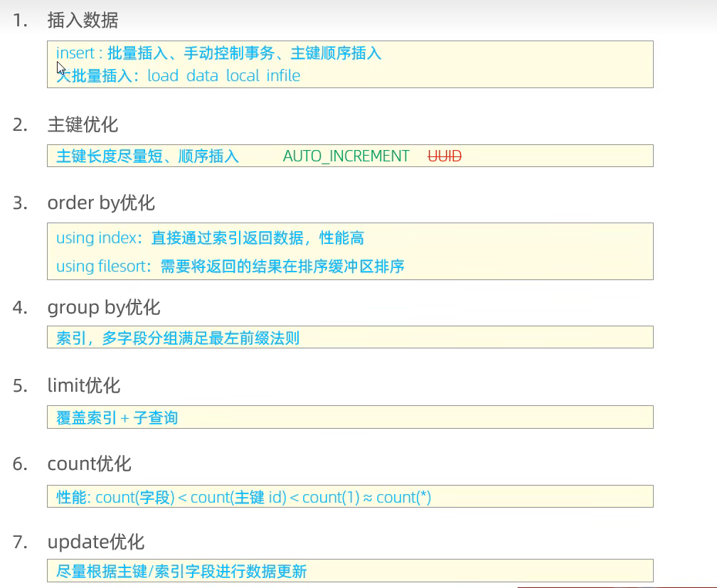This screenshot has height=588, width=717.
Task: Click the 主键优化 heading
Action: pos(83,125)
